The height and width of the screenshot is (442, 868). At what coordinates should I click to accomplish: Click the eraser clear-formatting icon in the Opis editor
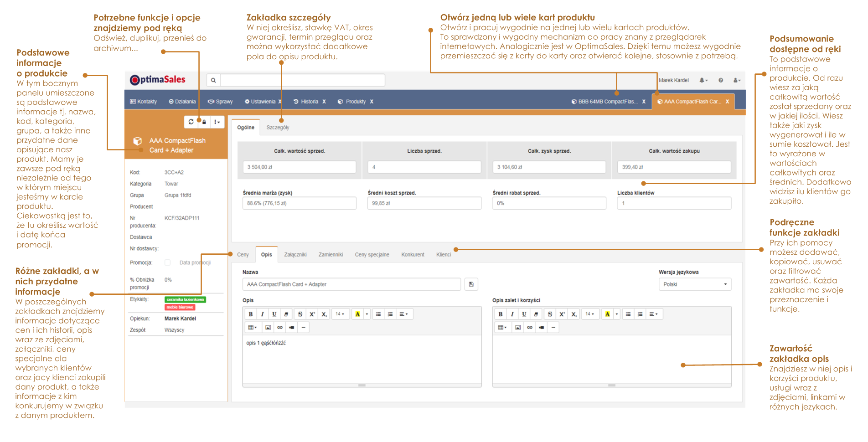point(286,314)
